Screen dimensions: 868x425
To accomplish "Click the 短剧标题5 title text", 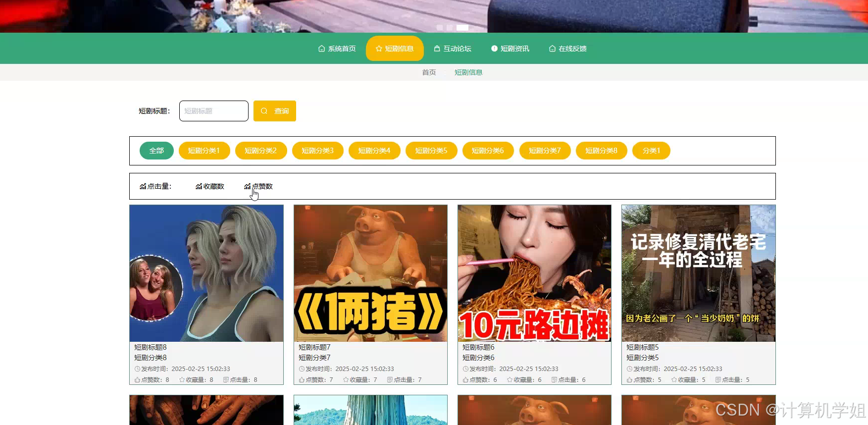I will point(643,347).
